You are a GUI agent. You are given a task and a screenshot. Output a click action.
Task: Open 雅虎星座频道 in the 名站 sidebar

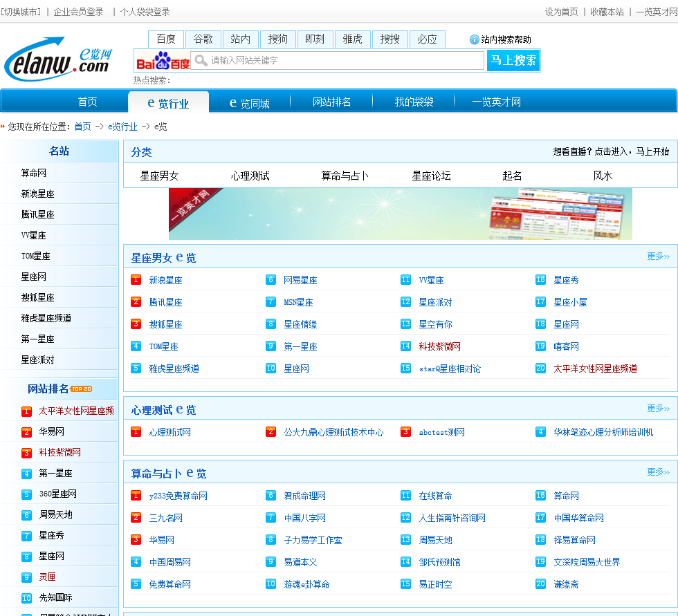click(46, 318)
